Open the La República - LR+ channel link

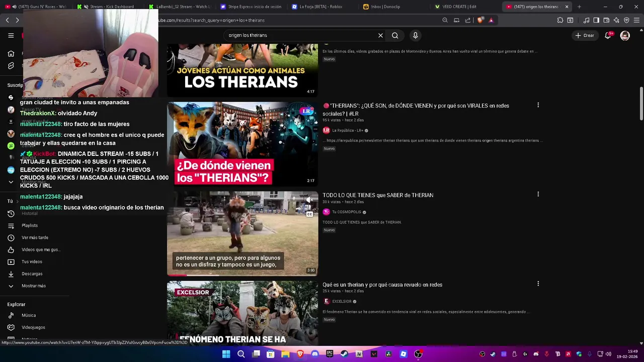348,131
